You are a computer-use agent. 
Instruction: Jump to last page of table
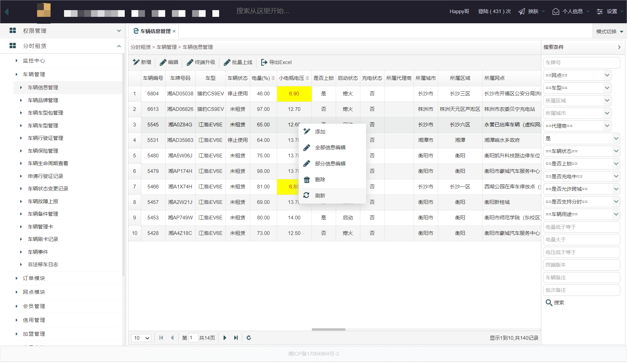pos(236,338)
